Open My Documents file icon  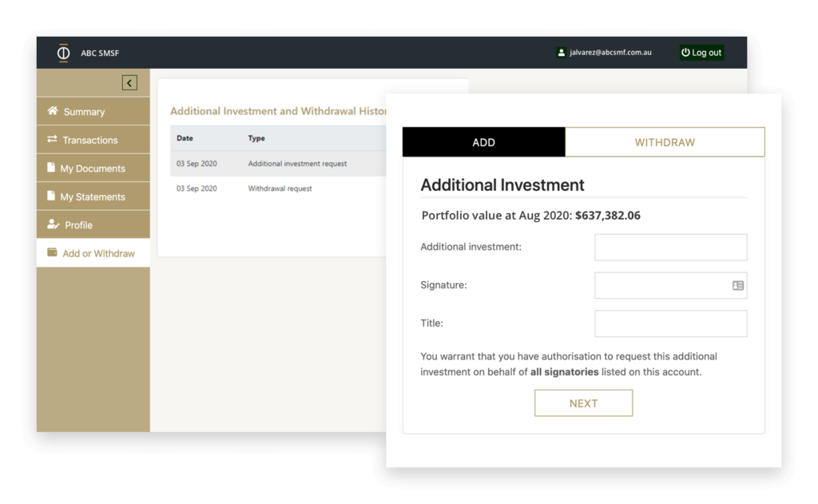tap(50, 168)
